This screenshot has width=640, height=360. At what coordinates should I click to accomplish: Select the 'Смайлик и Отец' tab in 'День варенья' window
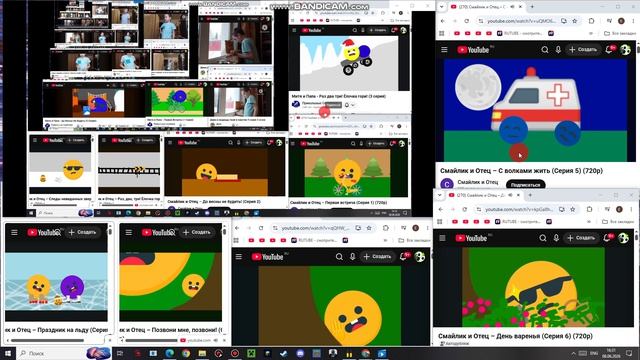(x=485, y=195)
